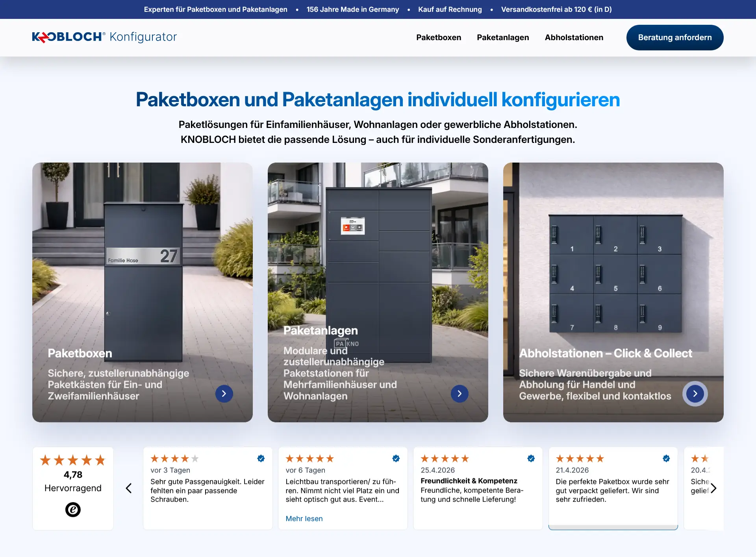
Task: Click the star rating of the 21.4.2026 review
Action: click(580, 459)
